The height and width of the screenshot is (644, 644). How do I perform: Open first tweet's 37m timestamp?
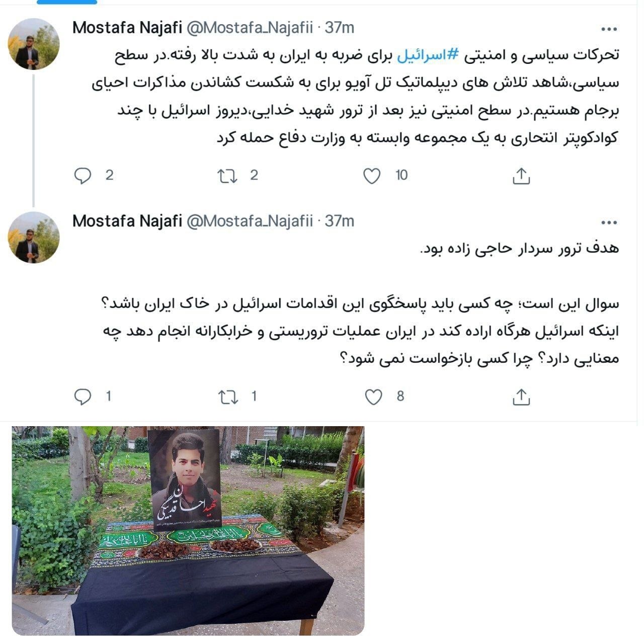pyautogui.click(x=340, y=28)
